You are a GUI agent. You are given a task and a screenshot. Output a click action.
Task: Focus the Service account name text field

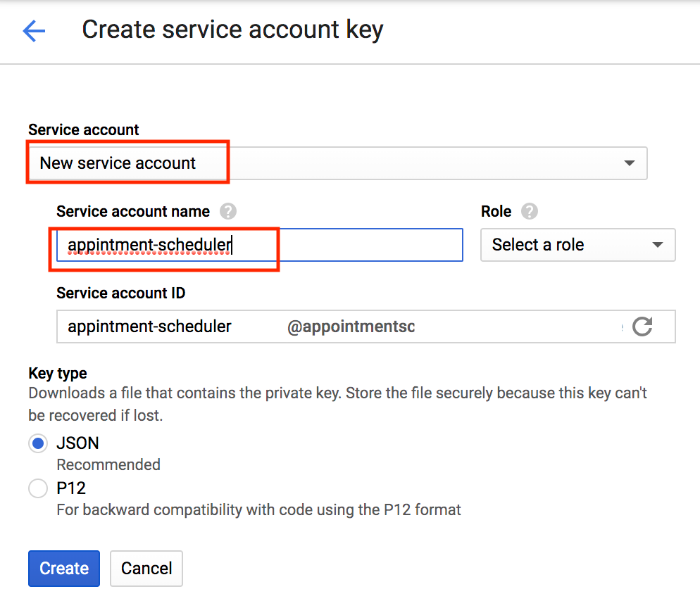tap(259, 245)
